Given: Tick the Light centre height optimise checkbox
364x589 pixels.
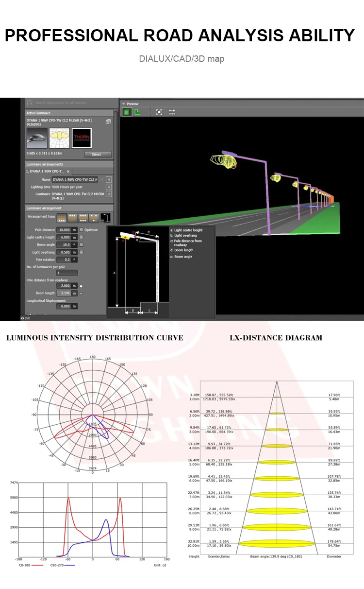Looking at the screenshot, I should tap(81, 237).
